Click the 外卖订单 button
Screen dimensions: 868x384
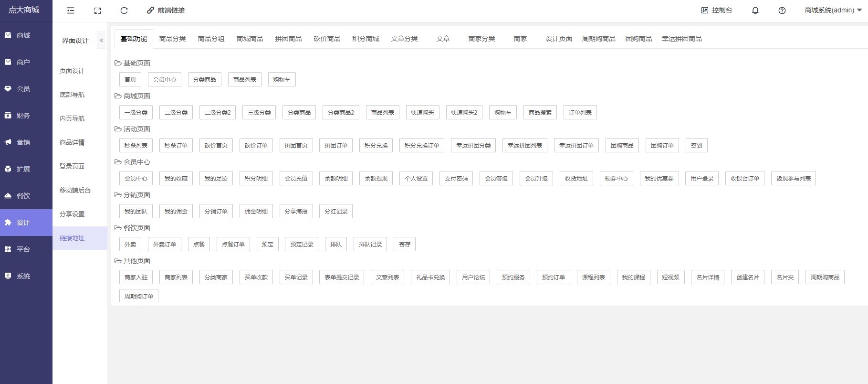click(165, 244)
